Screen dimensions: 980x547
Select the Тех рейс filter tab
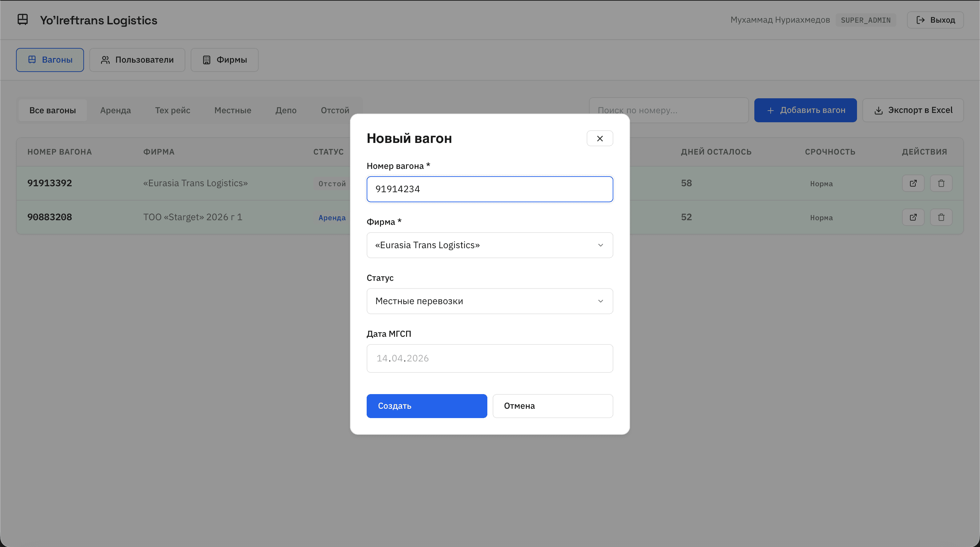(172, 110)
